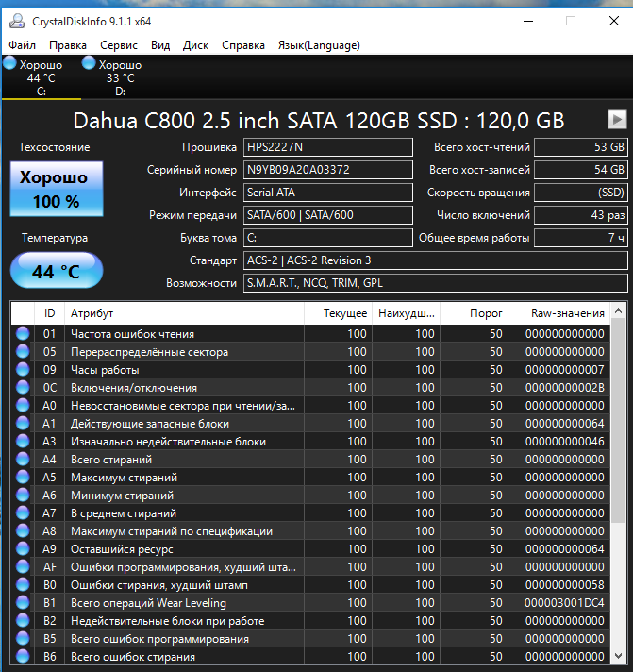This screenshot has width=633, height=672.
Task: Open the Язык(Language) menu
Action: tap(319, 45)
